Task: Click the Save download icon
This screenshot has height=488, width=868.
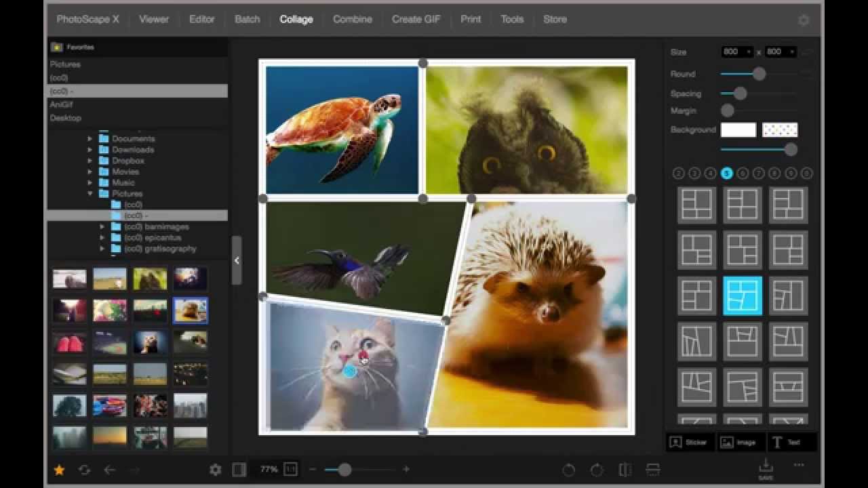Action: 766,467
